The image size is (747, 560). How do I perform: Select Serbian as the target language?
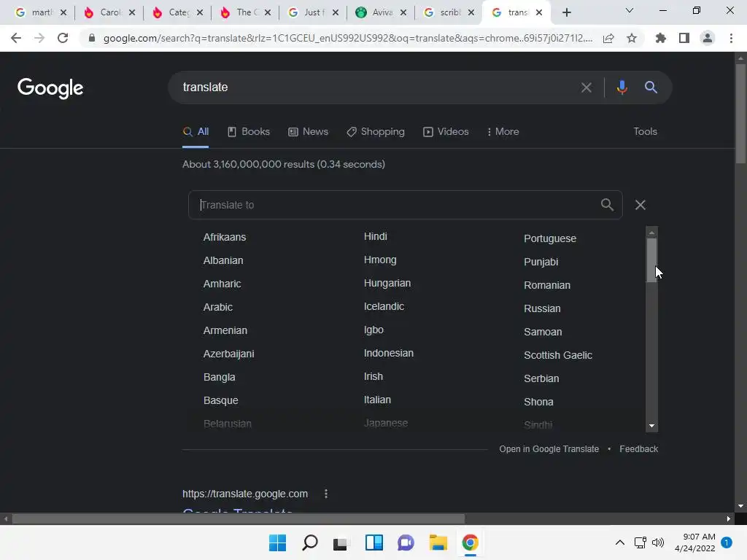(x=541, y=378)
